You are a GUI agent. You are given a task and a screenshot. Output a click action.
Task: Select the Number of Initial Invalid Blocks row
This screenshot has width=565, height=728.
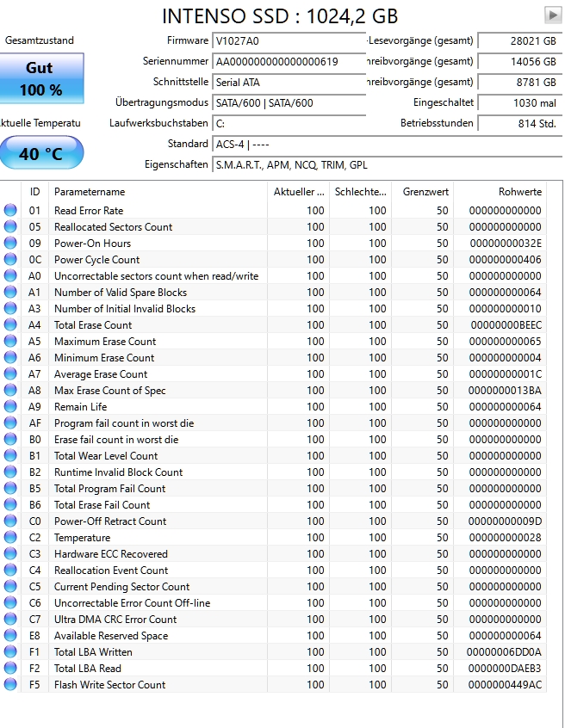pos(273,308)
